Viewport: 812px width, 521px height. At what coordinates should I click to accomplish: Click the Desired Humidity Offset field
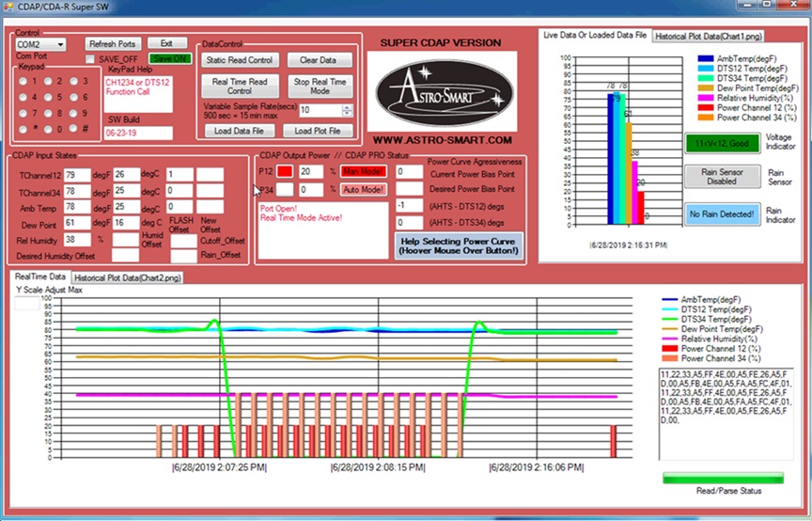click(x=126, y=256)
